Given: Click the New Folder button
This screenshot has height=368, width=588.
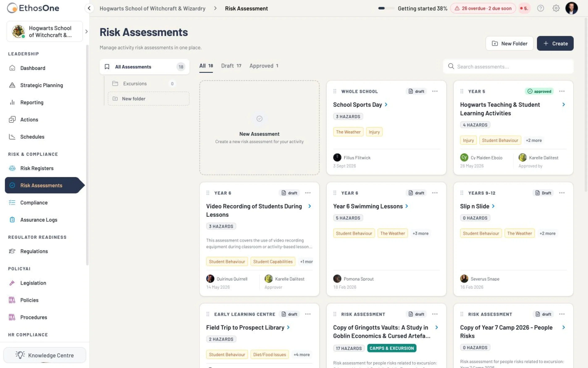Looking at the screenshot, I should [x=509, y=43].
